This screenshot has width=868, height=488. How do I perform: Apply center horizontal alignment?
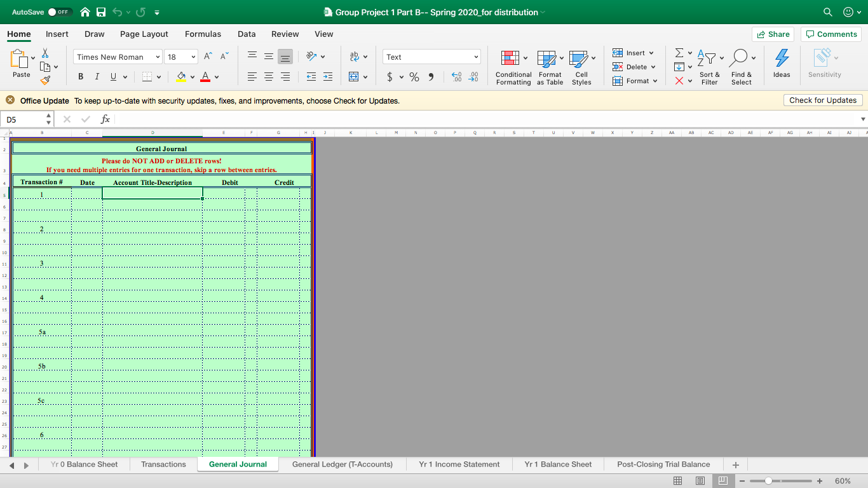(x=269, y=77)
